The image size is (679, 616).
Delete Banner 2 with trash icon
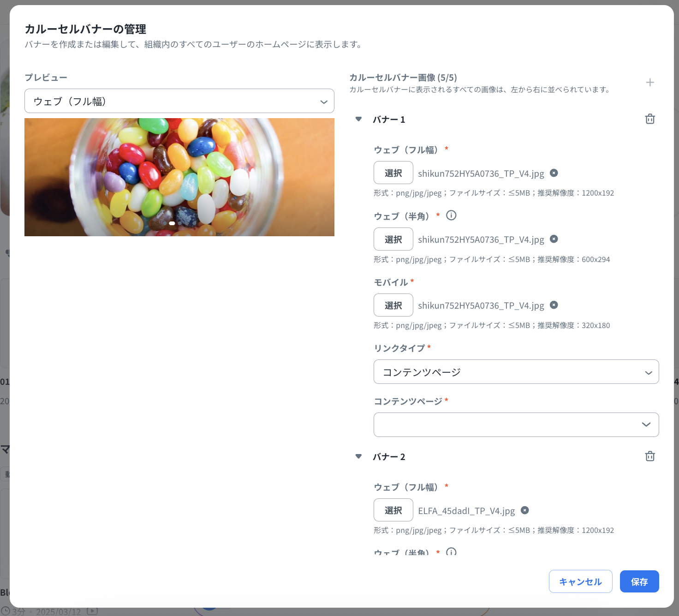[650, 456]
